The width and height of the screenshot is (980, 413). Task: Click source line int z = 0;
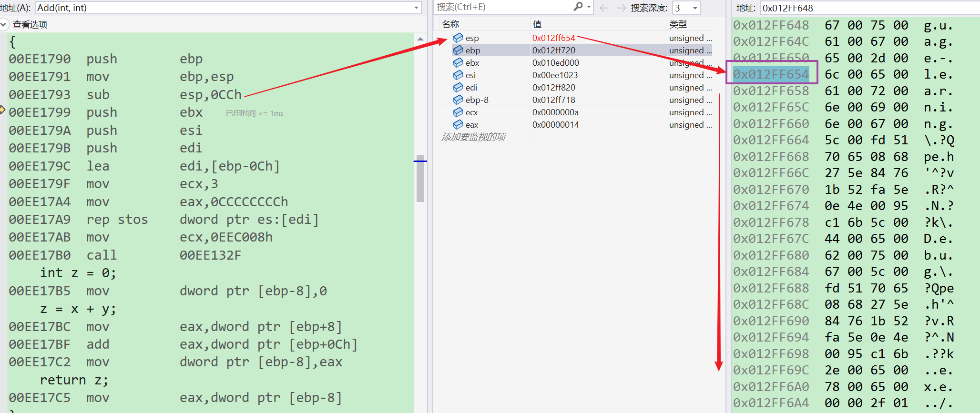pos(78,272)
